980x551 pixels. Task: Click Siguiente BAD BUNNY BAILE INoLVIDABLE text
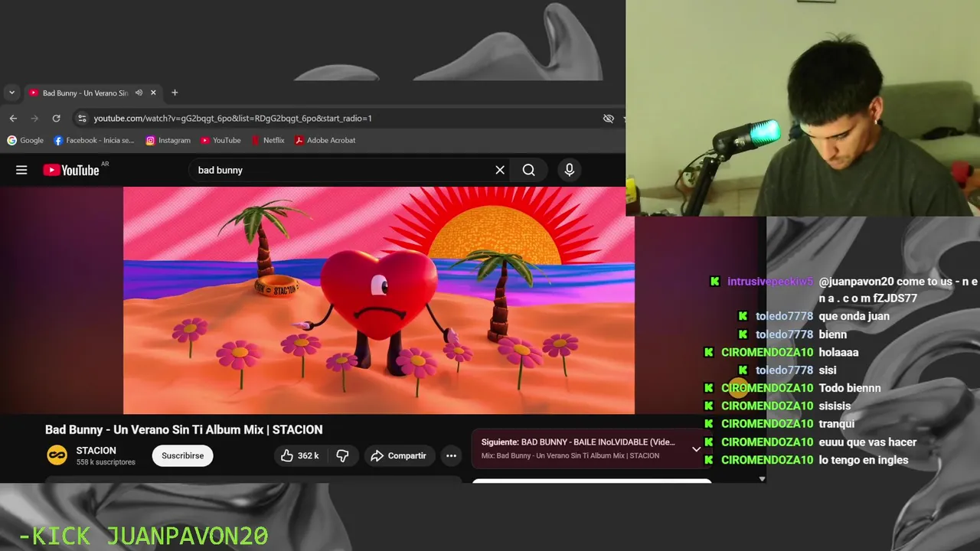click(x=578, y=442)
